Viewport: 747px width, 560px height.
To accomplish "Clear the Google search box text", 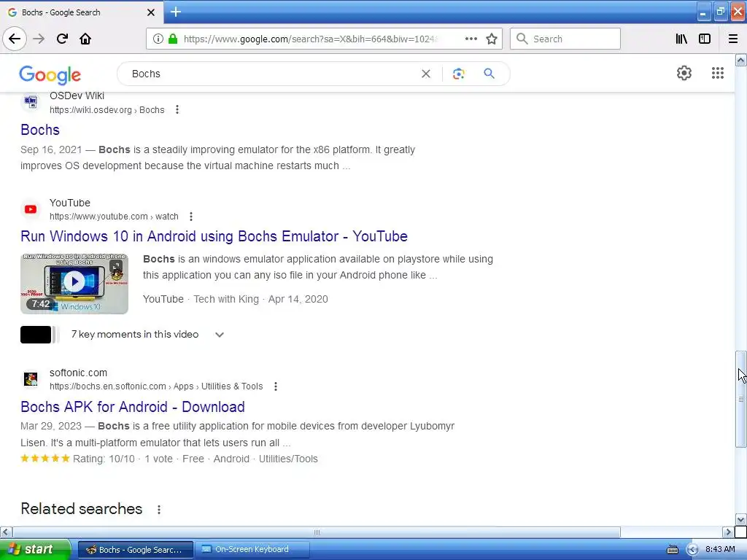I will (x=426, y=74).
